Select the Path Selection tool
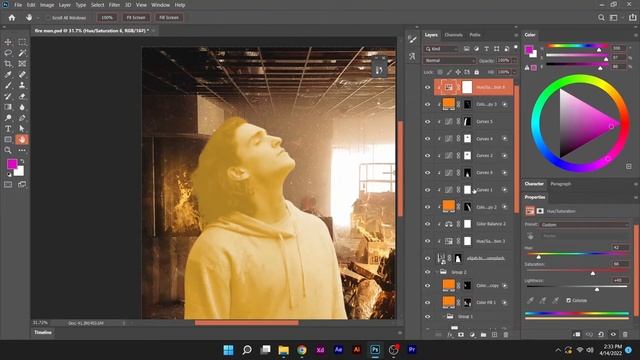This screenshot has height=360, width=640. click(22, 129)
